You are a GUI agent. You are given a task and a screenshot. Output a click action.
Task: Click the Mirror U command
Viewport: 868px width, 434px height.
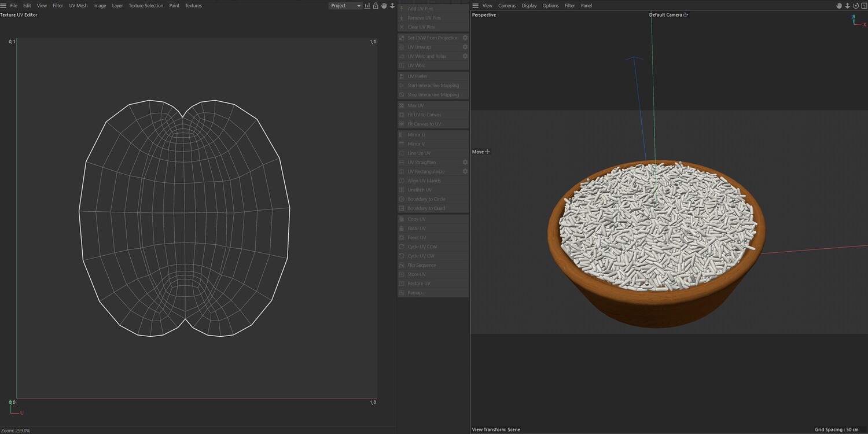coord(416,135)
